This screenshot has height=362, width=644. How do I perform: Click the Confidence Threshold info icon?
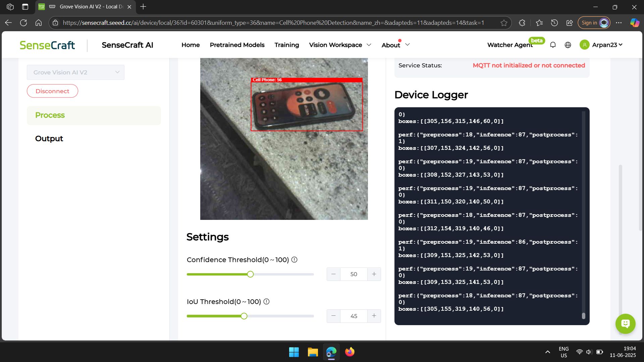pyautogui.click(x=294, y=260)
